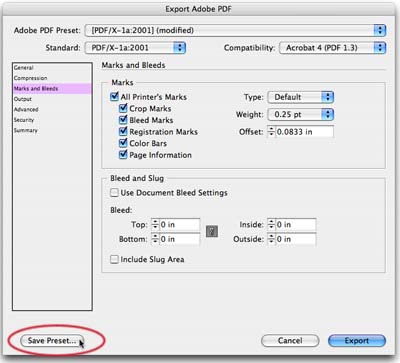Click the Inside bleed input field
The height and width of the screenshot is (363, 400).
coord(296,225)
